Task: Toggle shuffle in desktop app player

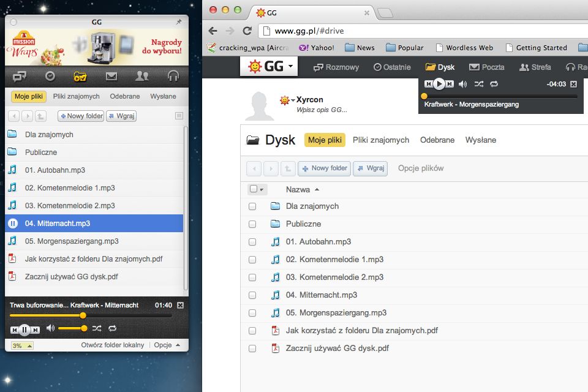Action: click(x=97, y=328)
